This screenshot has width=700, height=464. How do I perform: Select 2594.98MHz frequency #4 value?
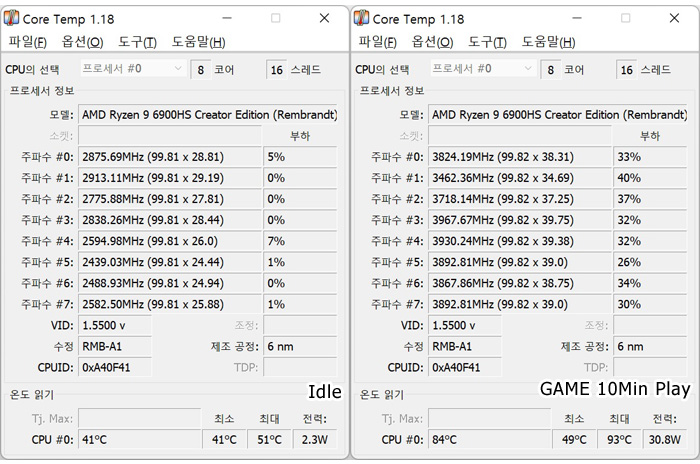click(170, 241)
